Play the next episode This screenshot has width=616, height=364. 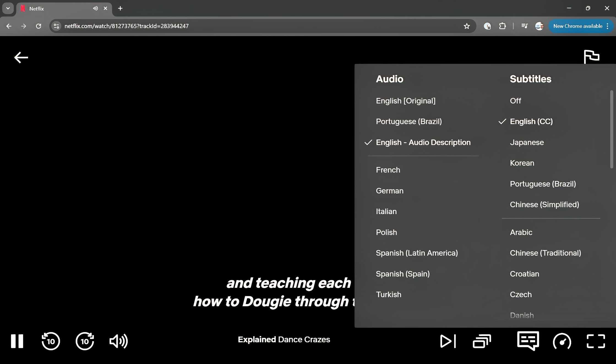(x=448, y=341)
